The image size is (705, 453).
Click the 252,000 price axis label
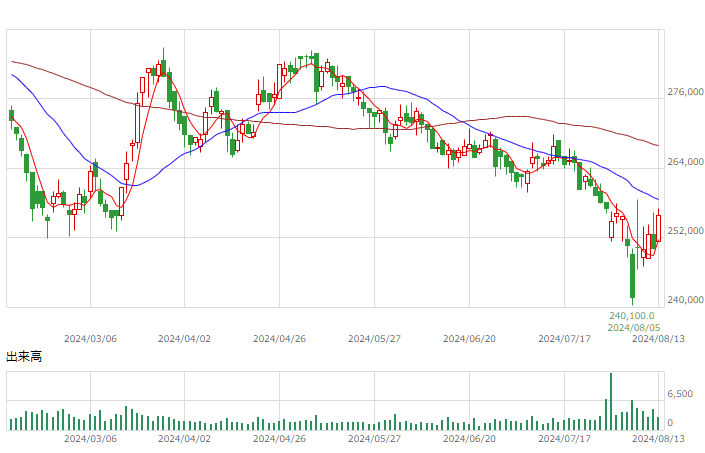(685, 231)
